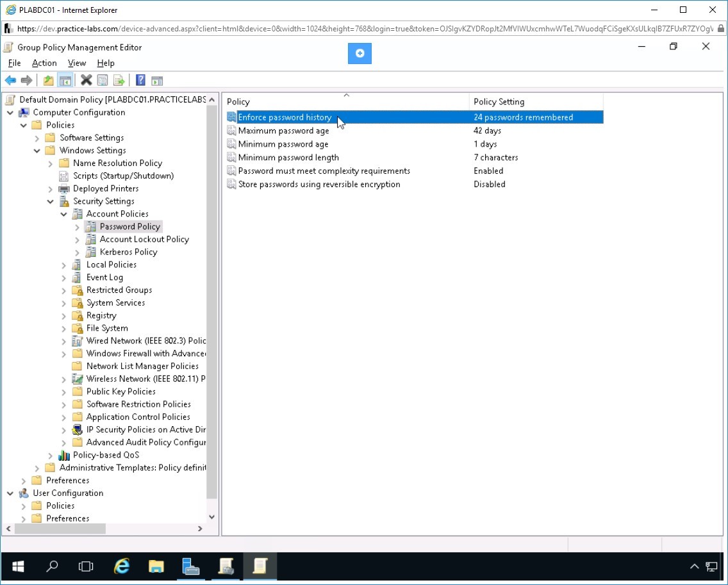The image size is (728, 585).
Task: Select the Name Resolution Policy item
Action: (x=117, y=163)
